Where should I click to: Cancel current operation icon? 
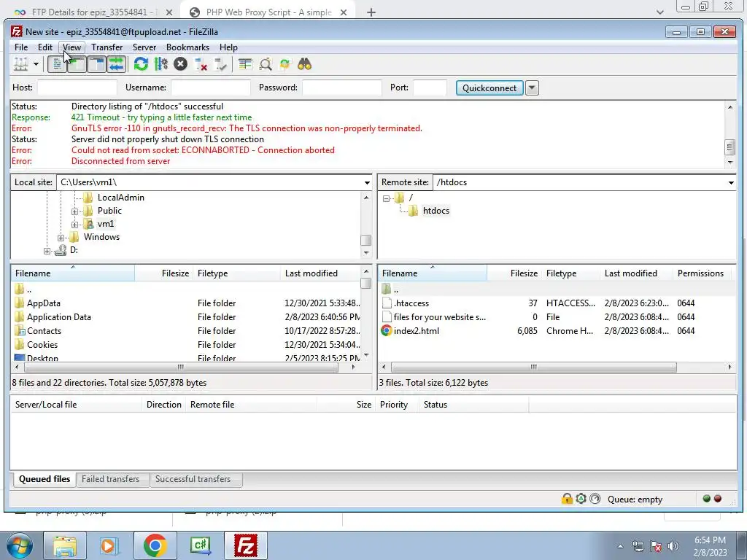[x=181, y=64]
